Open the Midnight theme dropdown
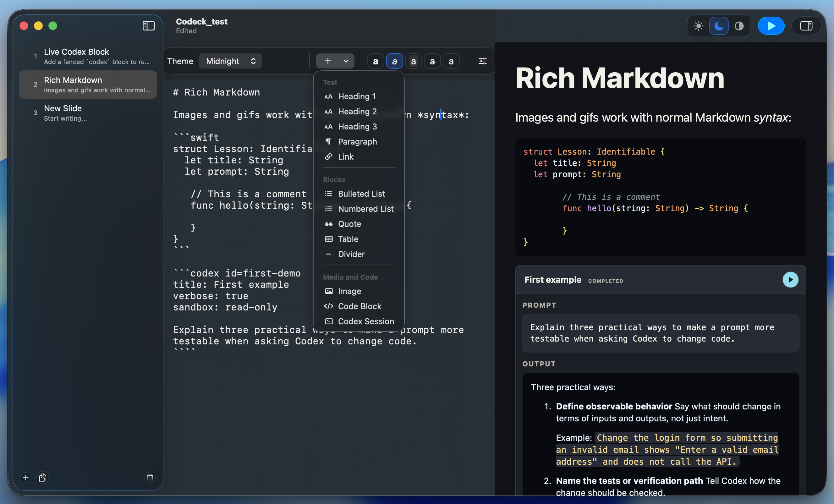Viewport: 834px width, 504px height. coord(231,61)
